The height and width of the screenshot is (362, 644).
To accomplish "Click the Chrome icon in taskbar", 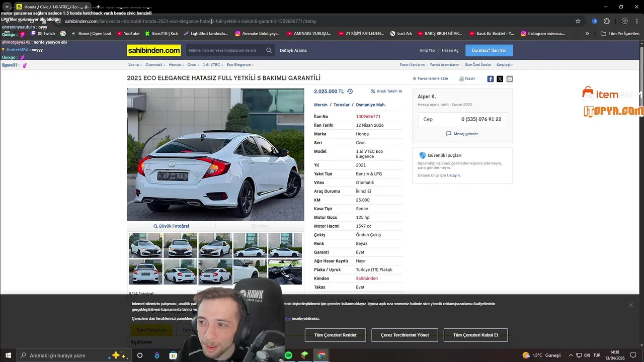I will (321, 355).
